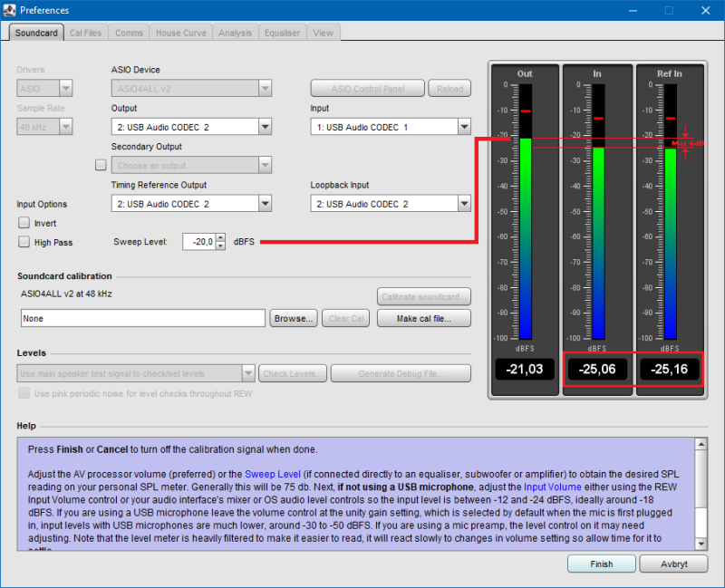
Task: Click the In level meter bar
Action: pyautogui.click(x=598, y=212)
